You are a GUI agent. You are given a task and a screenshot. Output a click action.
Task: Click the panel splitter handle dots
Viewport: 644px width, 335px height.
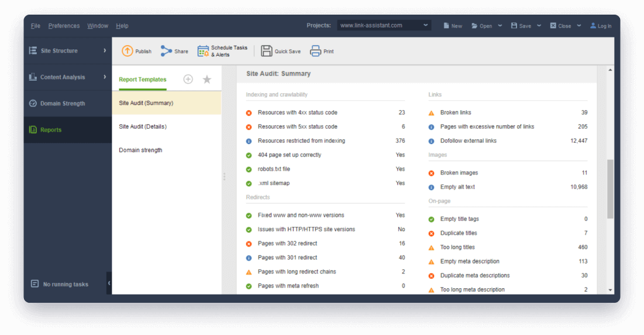(x=224, y=176)
